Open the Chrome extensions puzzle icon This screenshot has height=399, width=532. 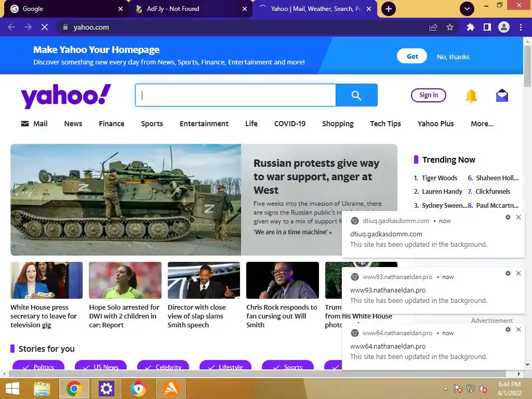[x=470, y=27]
